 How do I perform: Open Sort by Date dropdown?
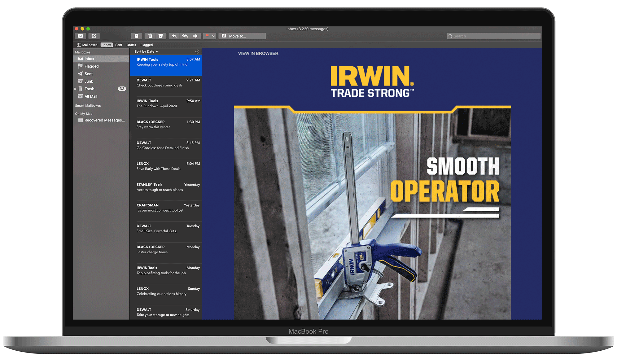click(x=146, y=51)
